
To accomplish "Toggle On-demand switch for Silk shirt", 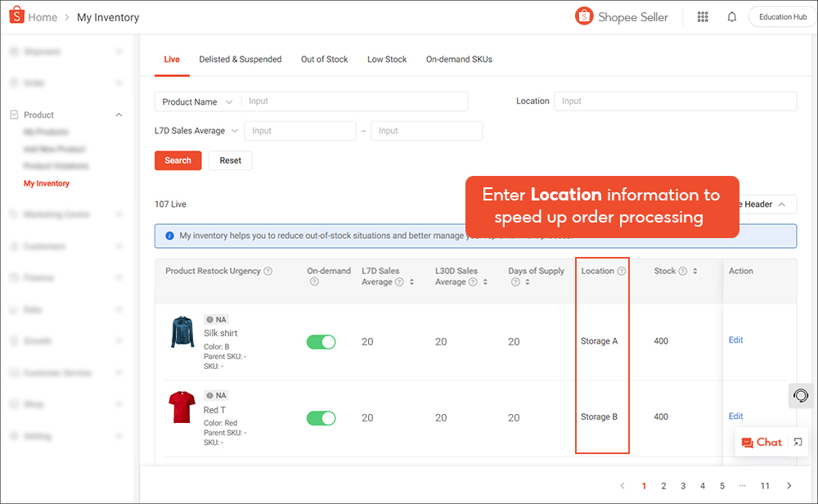I will pos(321,342).
